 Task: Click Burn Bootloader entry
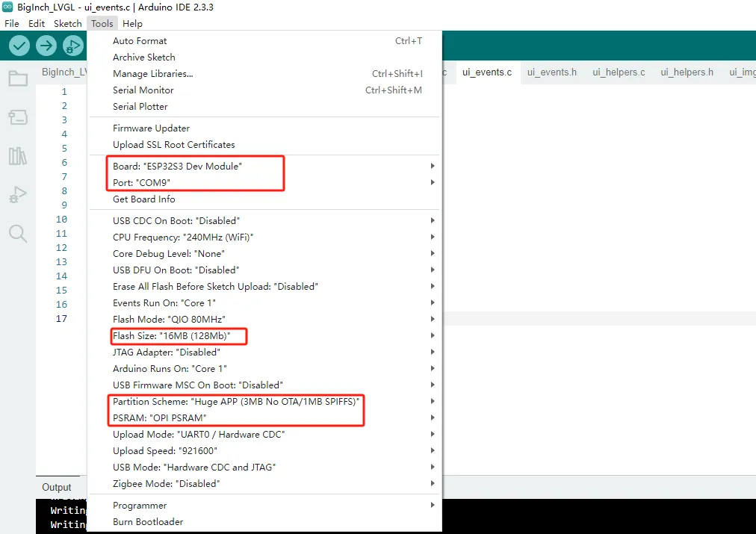pyautogui.click(x=264, y=522)
